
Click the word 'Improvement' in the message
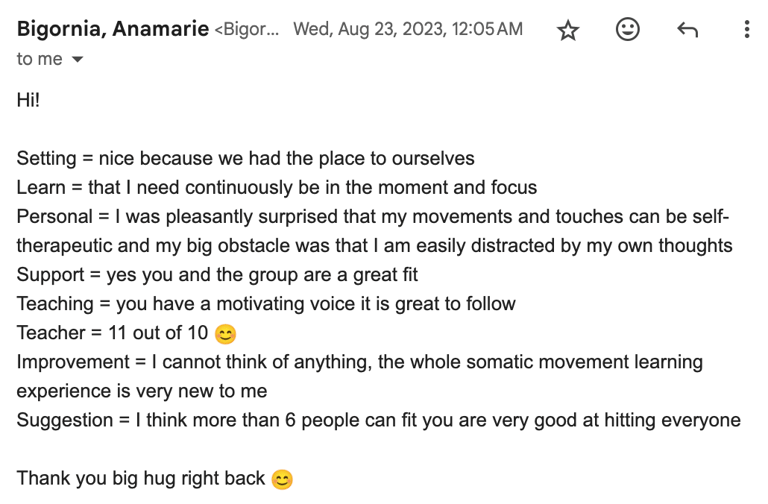[x=73, y=362]
